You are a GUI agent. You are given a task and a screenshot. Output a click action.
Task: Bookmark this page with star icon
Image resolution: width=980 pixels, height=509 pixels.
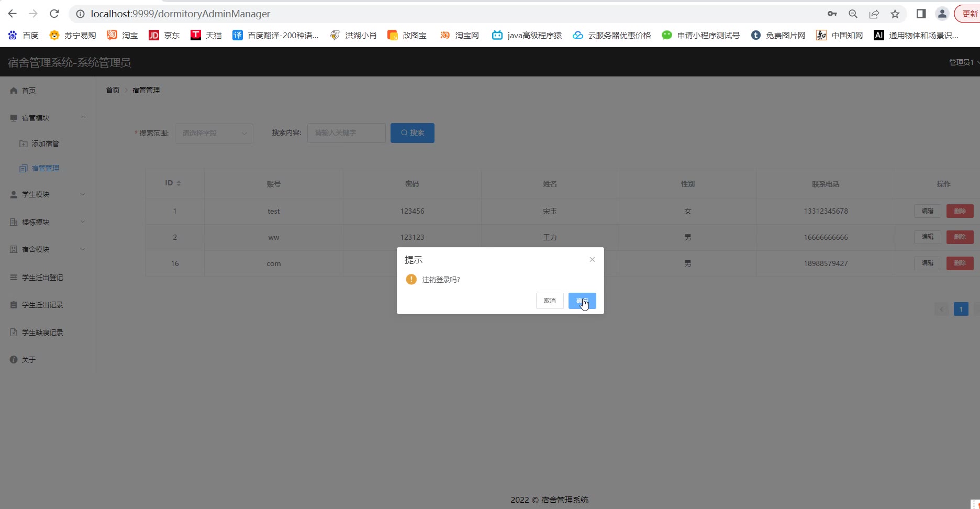895,14
